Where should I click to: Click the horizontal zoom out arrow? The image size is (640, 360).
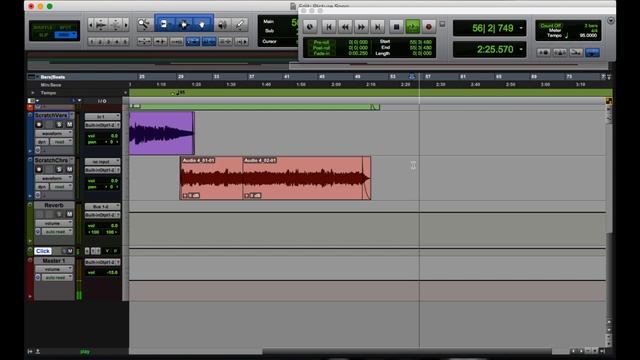(x=91, y=25)
